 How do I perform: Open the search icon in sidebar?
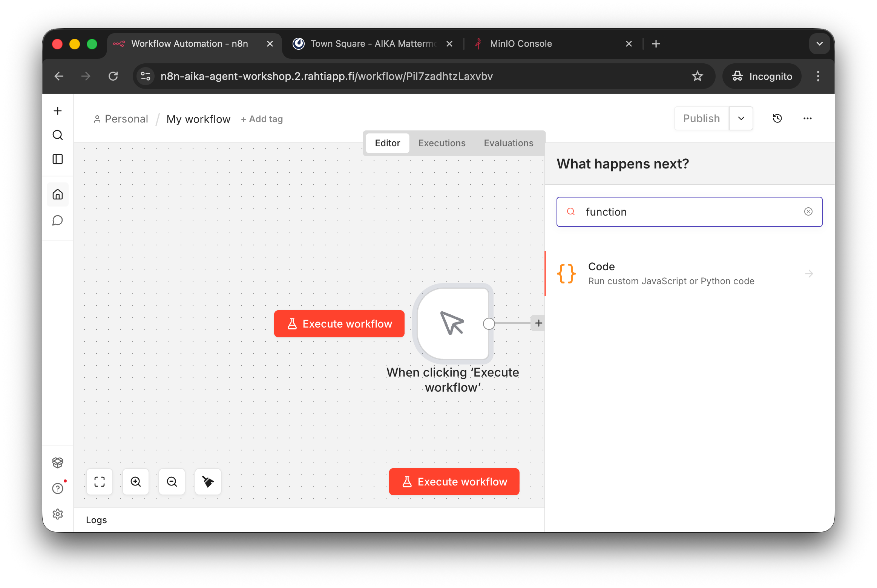tap(58, 135)
